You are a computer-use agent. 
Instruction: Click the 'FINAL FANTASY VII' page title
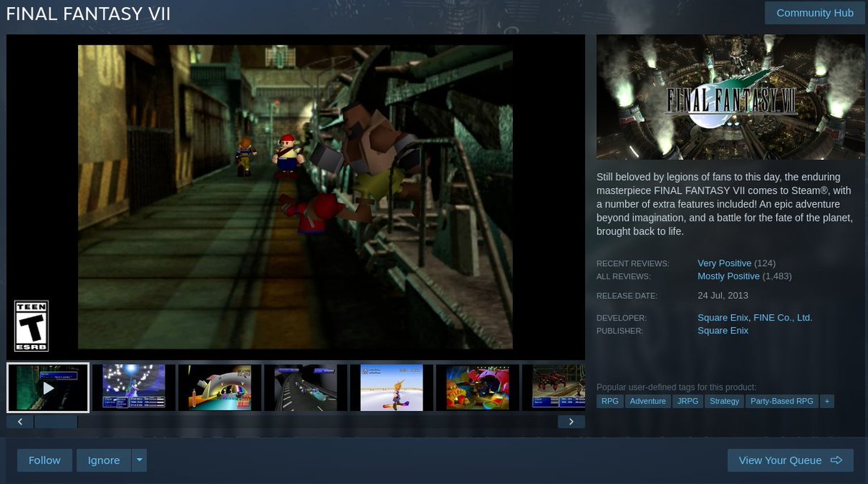(88, 14)
